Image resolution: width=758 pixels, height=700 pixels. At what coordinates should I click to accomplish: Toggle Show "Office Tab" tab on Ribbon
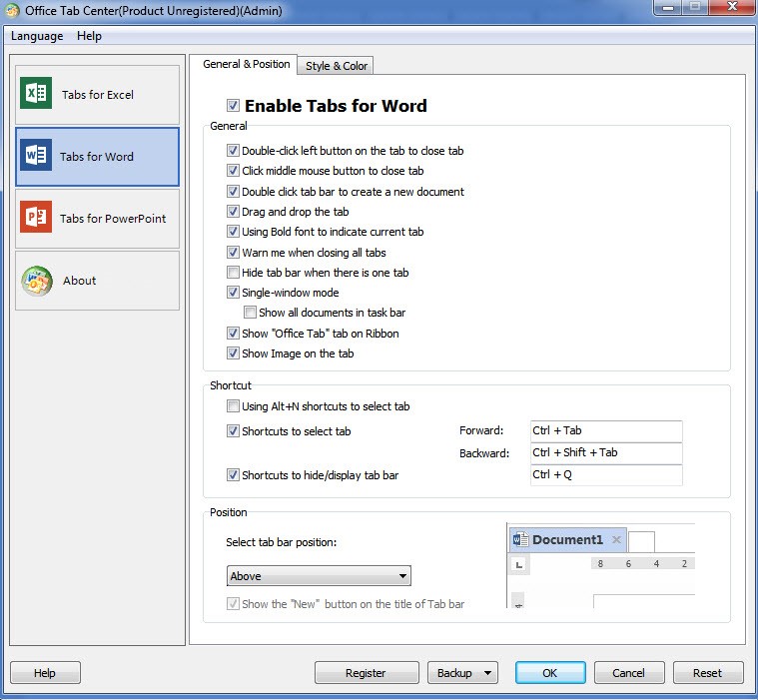[233, 334]
